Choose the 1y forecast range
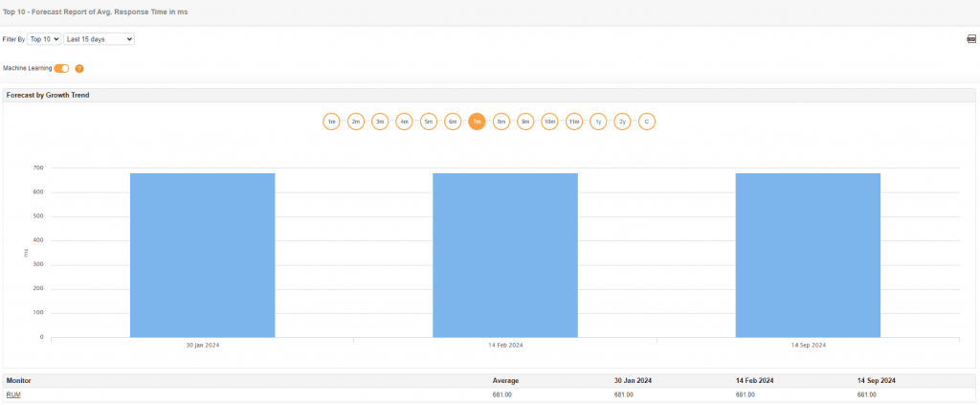 point(598,122)
